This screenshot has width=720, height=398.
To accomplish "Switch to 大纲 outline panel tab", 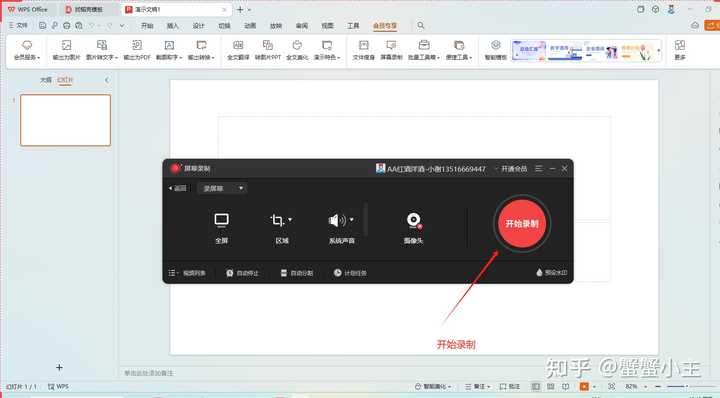I will click(x=45, y=80).
